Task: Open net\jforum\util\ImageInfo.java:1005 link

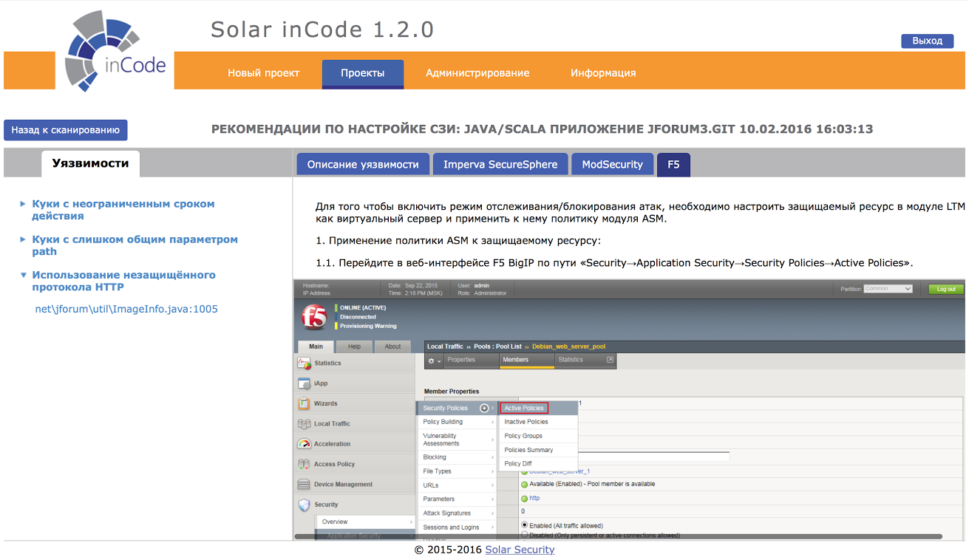Action: click(126, 310)
